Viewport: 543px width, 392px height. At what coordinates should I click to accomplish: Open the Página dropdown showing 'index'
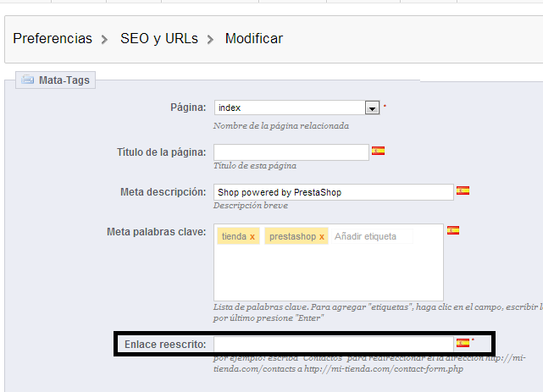[x=371, y=108]
